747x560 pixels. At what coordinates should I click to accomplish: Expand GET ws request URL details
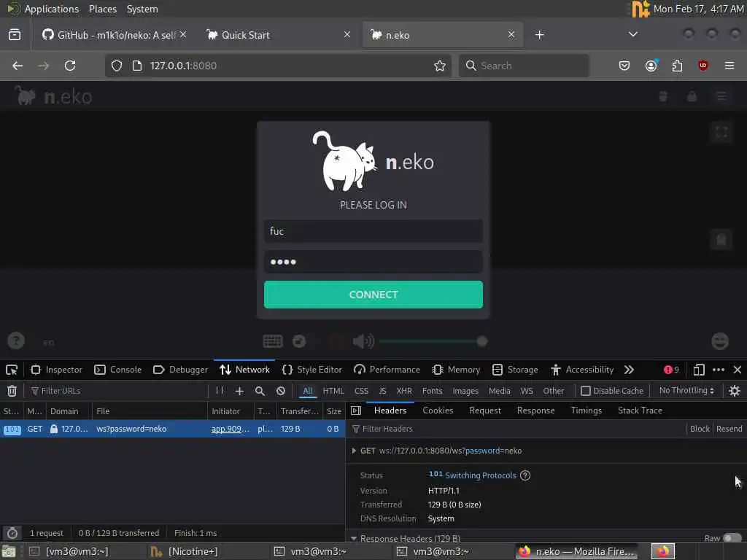click(x=354, y=451)
